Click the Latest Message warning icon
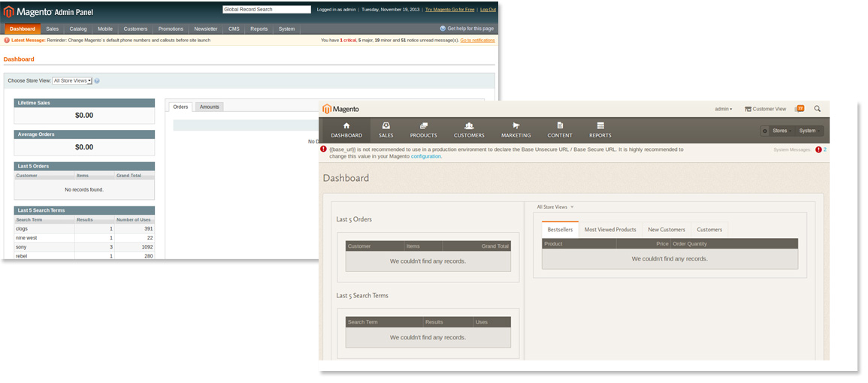This screenshot has height=383, width=868. click(7, 41)
